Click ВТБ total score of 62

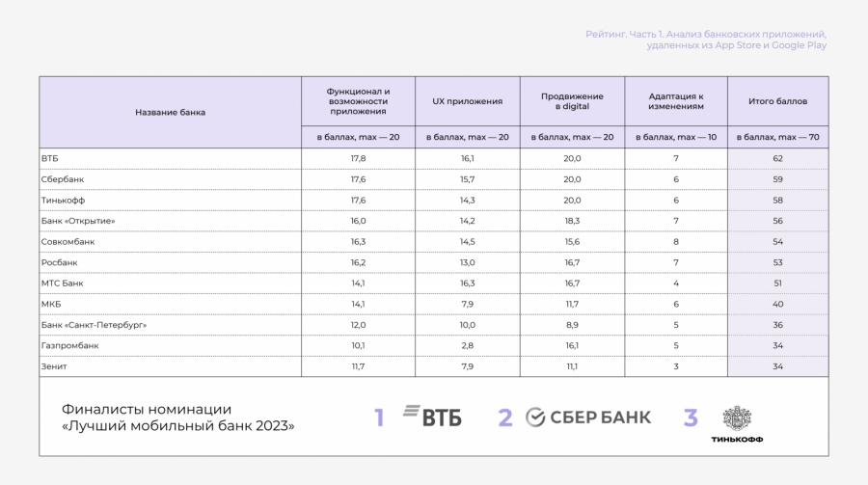pyautogui.click(x=777, y=158)
